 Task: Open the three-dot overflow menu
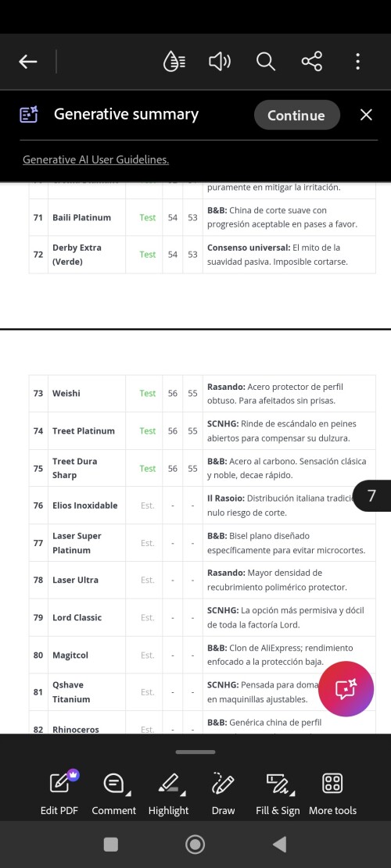[x=358, y=62]
